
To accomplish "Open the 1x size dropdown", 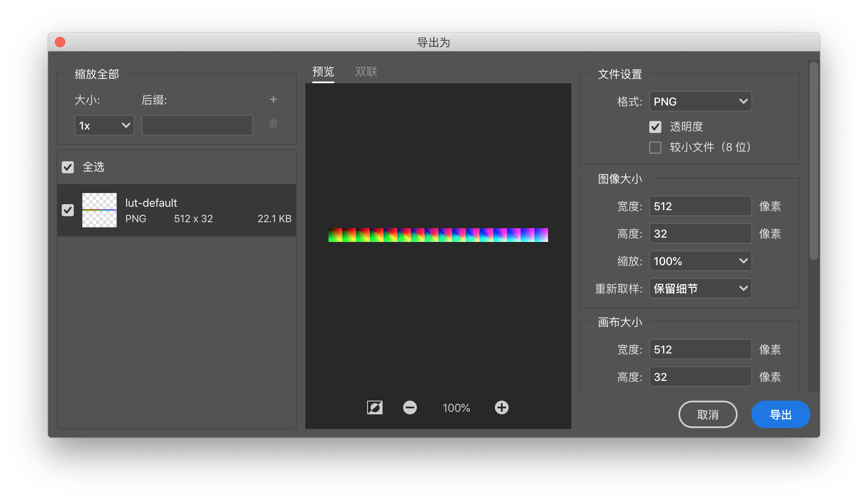I will point(105,125).
